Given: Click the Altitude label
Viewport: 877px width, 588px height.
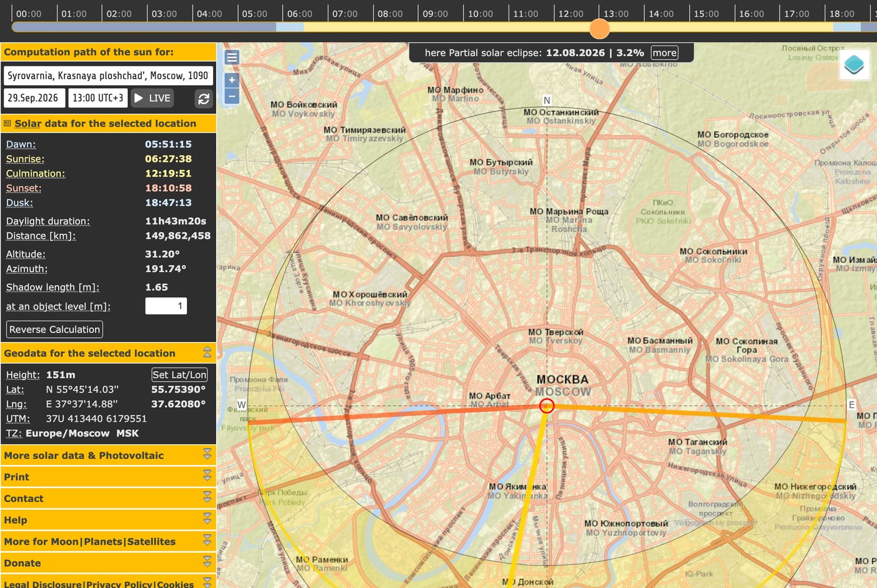Looking at the screenshot, I should 26,254.
